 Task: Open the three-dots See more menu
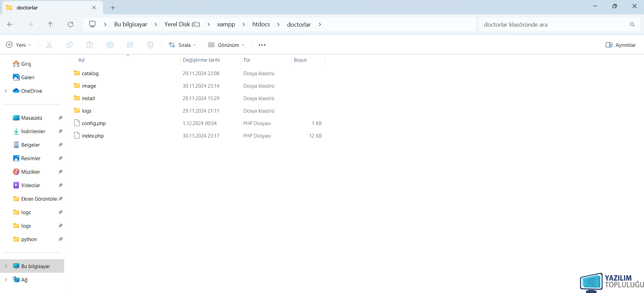point(262,45)
